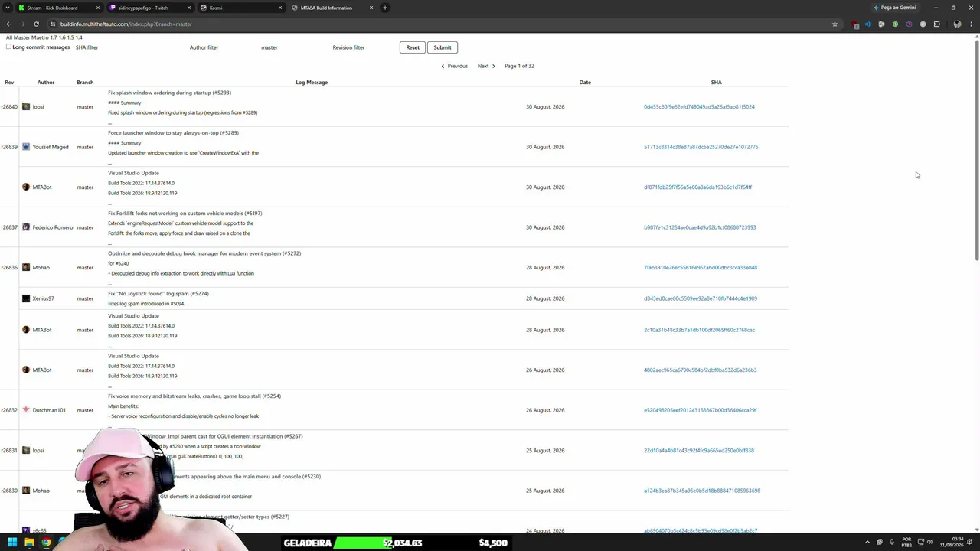Open File Explorer from the taskbar

(x=29, y=543)
